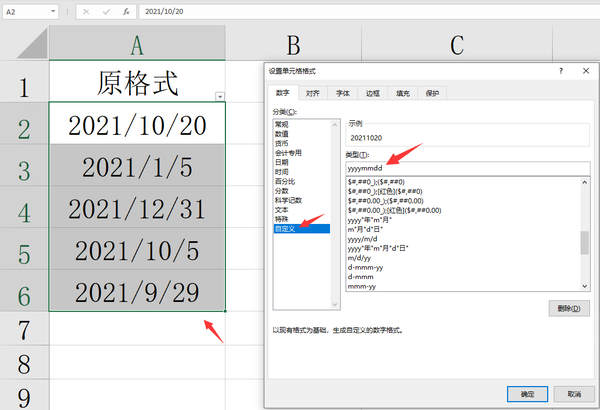Confirm with the 确定 button
This screenshot has width=600, height=410.
(x=527, y=394)
